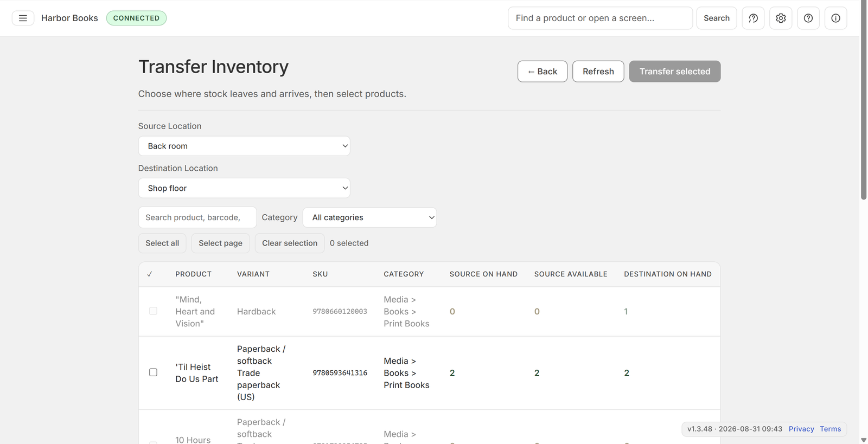Click the VARIANT column header

tap(253, 274)
